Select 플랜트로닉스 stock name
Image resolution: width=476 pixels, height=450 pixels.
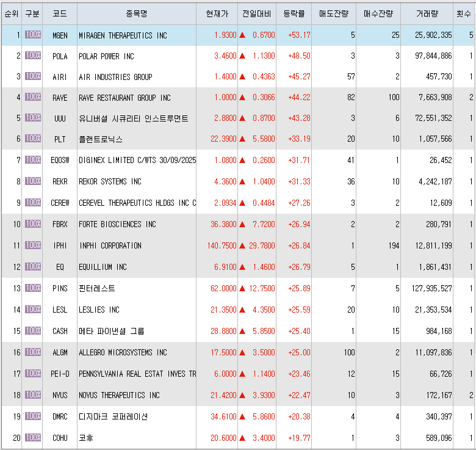tap(101, 139)
